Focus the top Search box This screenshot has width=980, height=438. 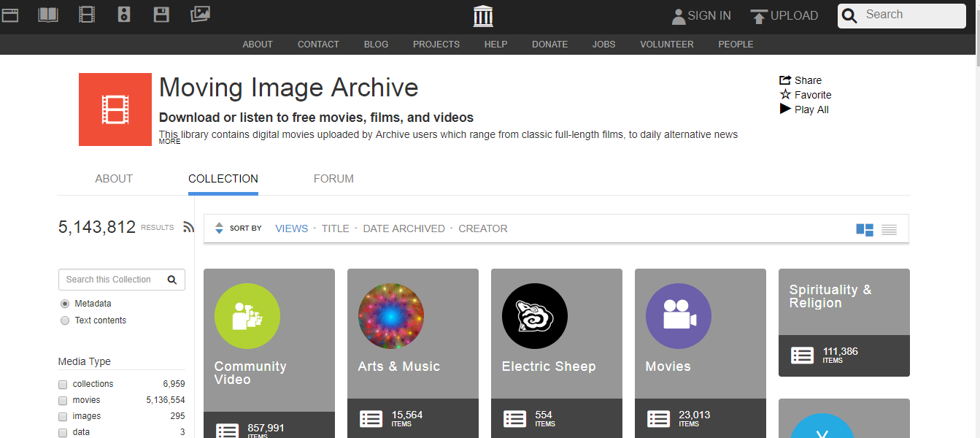902,15
